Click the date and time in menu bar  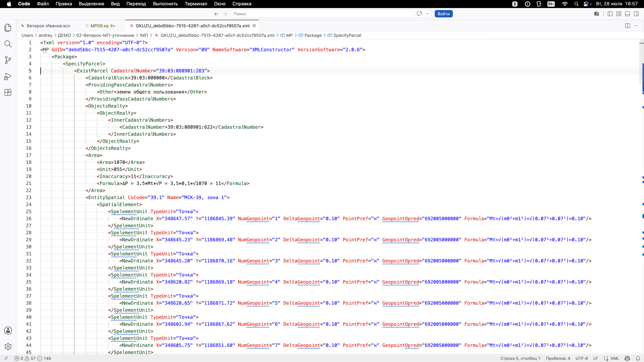pyautogui.click(x=617, y=4)
